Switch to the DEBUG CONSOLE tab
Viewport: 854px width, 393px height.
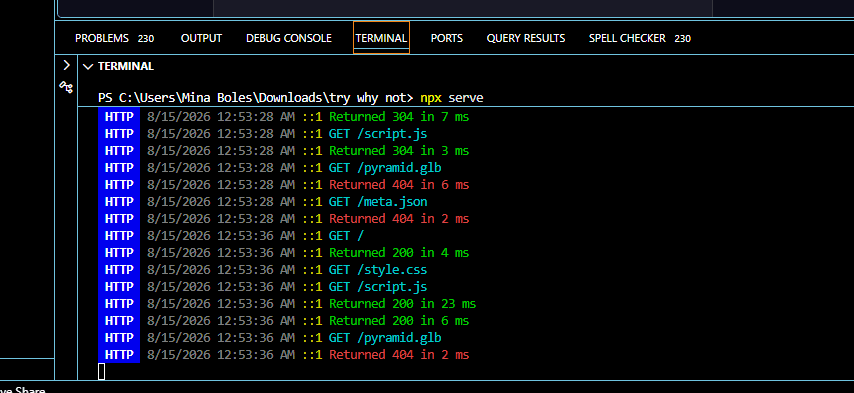coord(289,38)
